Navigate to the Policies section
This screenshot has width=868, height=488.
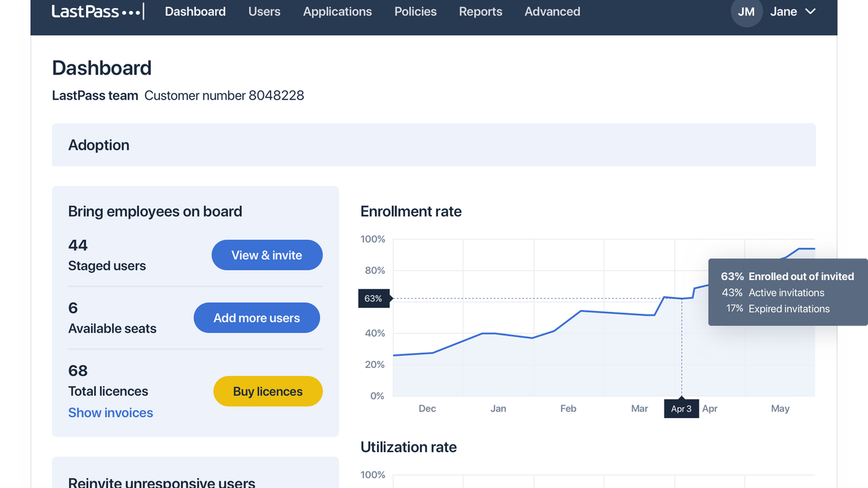point(415,12)
